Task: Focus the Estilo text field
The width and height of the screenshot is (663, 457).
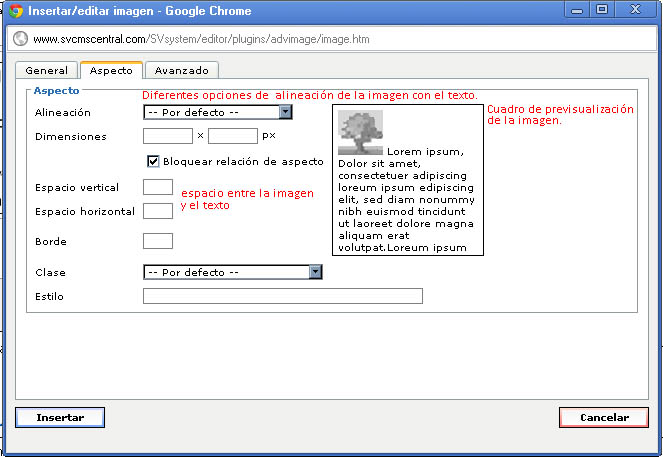Action: coord(283,296)
